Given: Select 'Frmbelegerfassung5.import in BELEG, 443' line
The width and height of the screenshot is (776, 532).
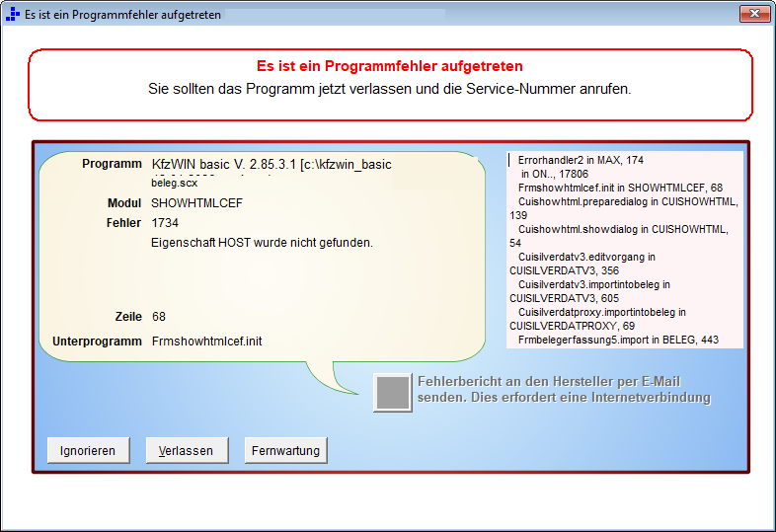Looking at the screenshot, I should [618, 340].
